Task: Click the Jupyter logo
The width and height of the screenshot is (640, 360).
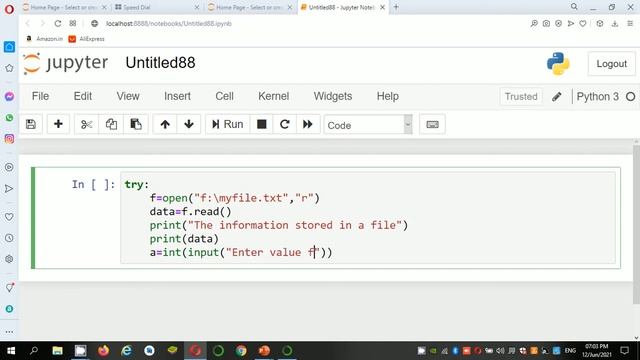Action: [66, 63]
